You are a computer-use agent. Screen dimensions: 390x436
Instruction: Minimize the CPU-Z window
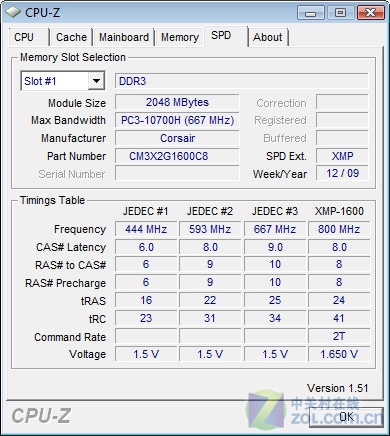tap(310, 13)
